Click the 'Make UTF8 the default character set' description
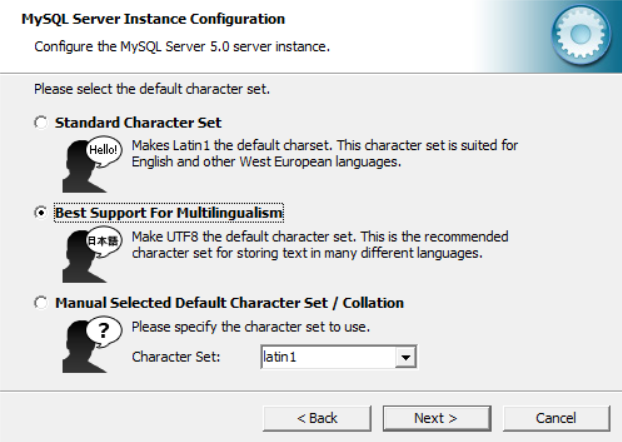This screenshot has width=622, height=442. pos(320,244)
